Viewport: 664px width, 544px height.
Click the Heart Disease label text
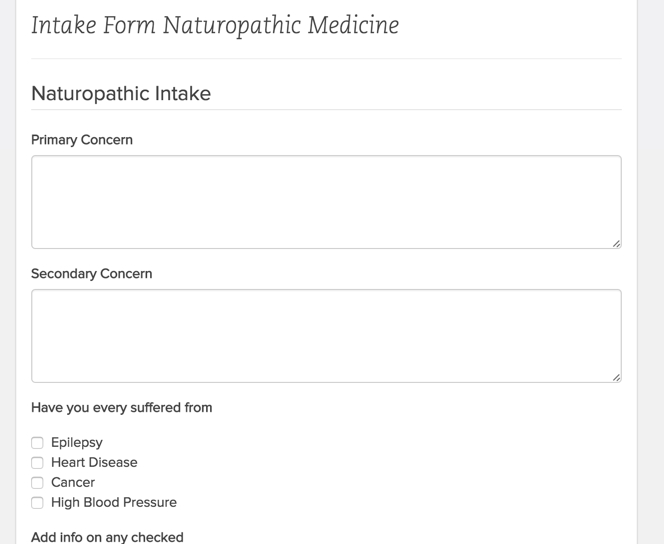[94, 463]
